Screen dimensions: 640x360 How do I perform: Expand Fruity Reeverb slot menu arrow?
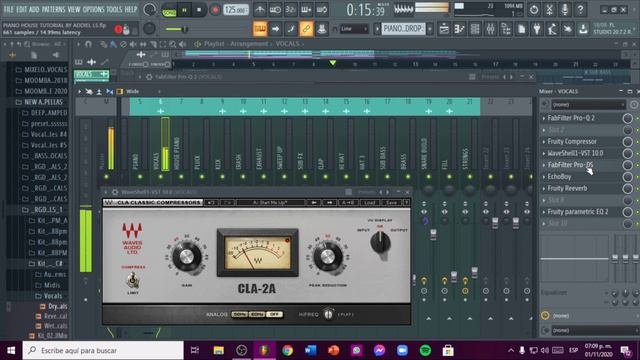click(544, 189)
